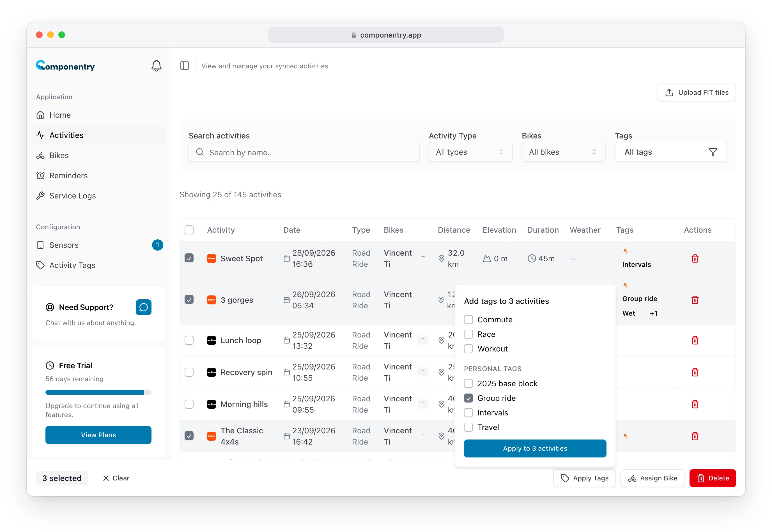Check the Commute tag option
The image size is (772, 532).
[468, 319]
